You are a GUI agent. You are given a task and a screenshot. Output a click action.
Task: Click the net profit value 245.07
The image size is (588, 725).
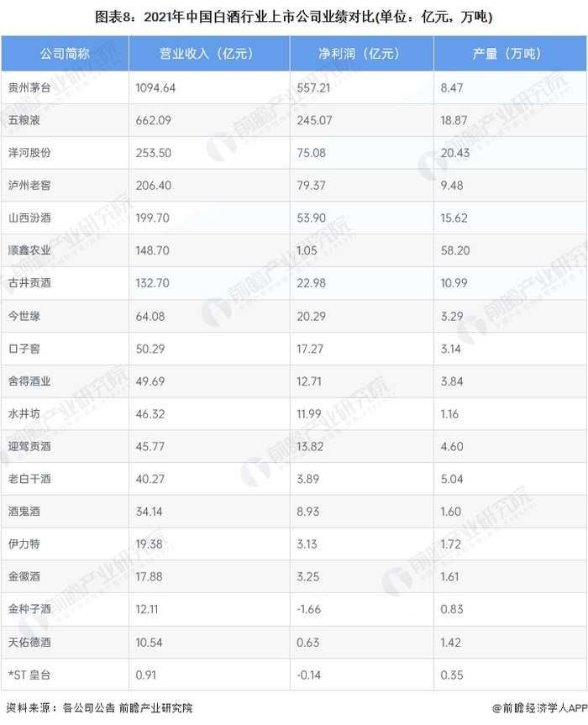pos(314,120)
